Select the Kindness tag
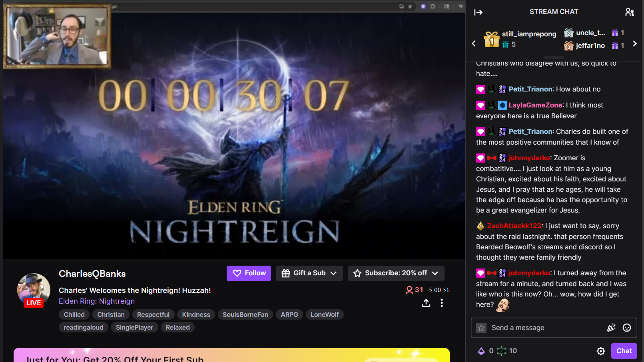Screen dimensions: 644x362 (x=196, y=315)
